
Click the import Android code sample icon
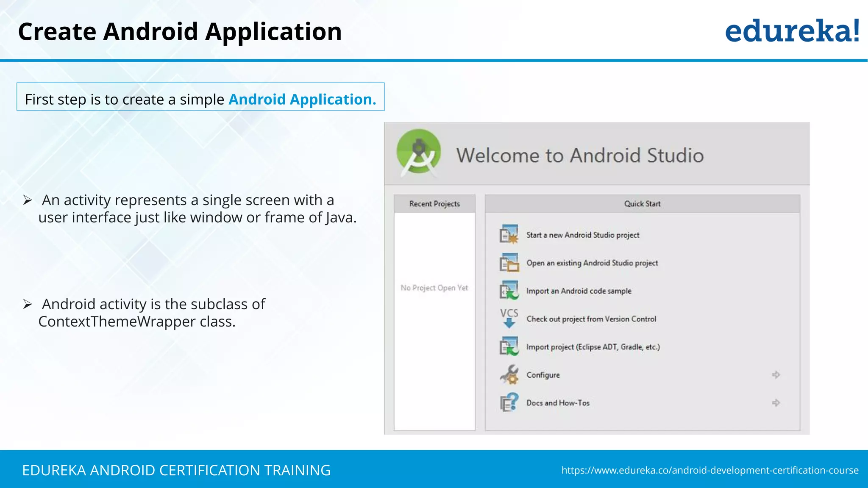pyautogui.click(x=509, y=291)
